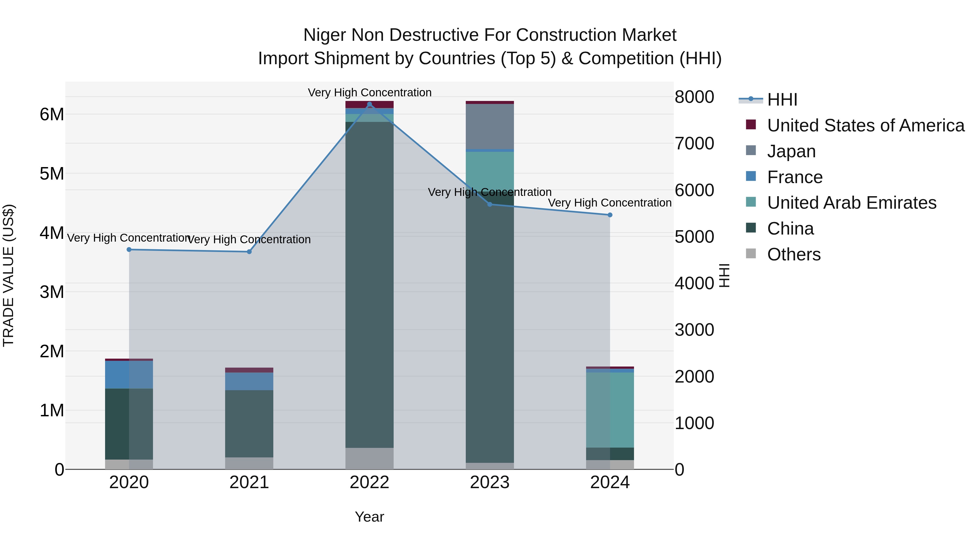Click the France segment of 2020 bar
This screenshot has width=980, height=551.
pyautogui.click(x=129, y=375)
